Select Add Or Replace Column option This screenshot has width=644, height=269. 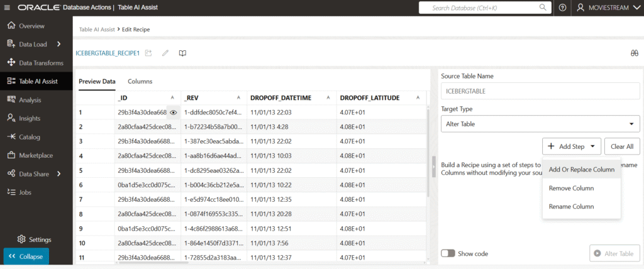pos(581,170)
